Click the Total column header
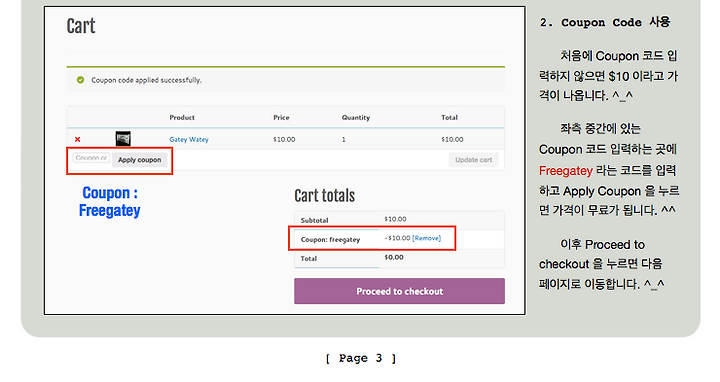The width and height of the screenshot is (720, 382). coord(450,118)
